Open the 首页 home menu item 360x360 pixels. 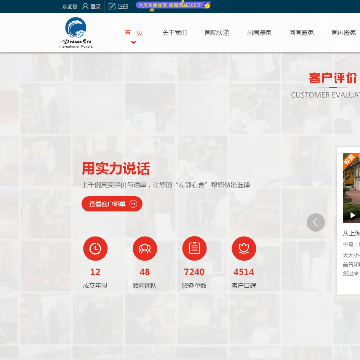[x=133, y=33]
